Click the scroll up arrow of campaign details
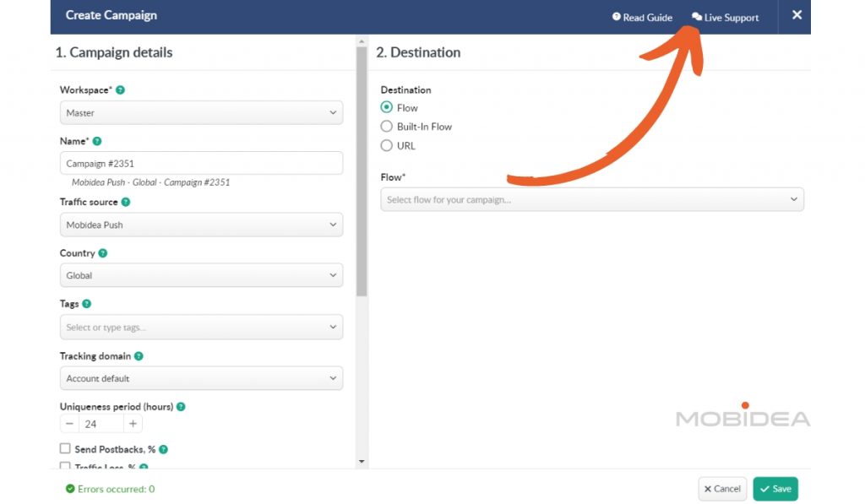Screen dimensions: 865x504 tap(362, 41)
